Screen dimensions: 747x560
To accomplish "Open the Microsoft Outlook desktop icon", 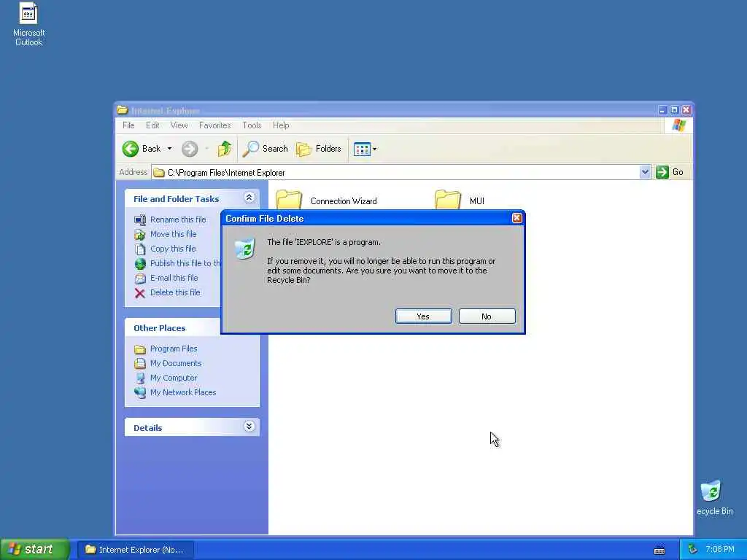I will pyautogui.click(x=28, y=24).
